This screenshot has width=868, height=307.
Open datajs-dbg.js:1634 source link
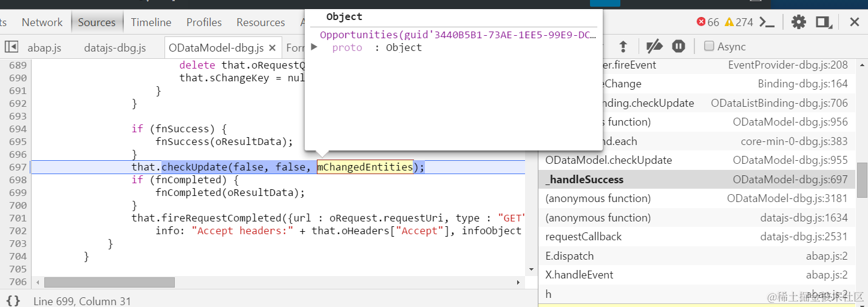coord(804,218)
